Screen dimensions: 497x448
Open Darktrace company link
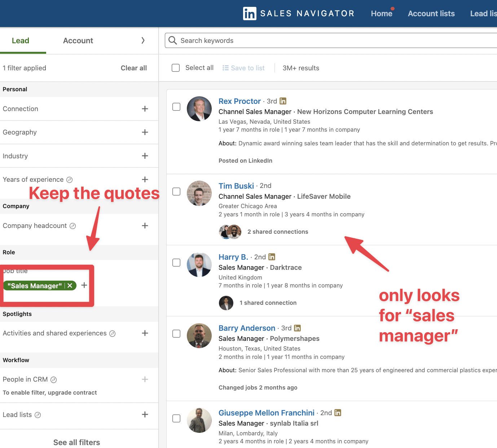pos(286,268)
